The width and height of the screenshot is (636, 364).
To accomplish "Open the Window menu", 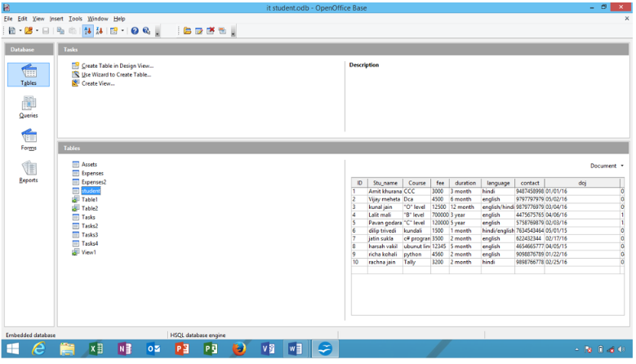I will [x=98, y=19].
